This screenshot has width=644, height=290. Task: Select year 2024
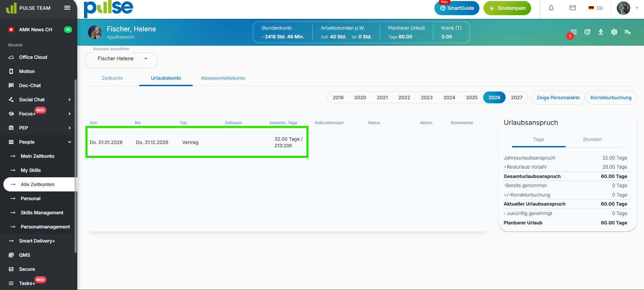[449, 98]
